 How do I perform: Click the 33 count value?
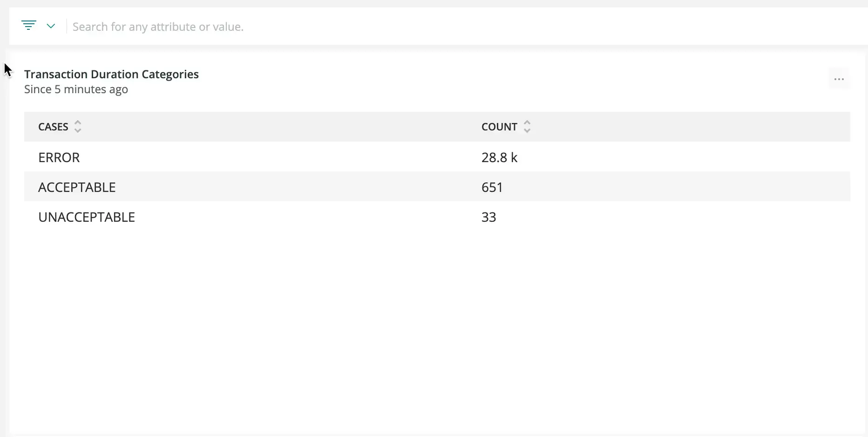tap(488, 217)
